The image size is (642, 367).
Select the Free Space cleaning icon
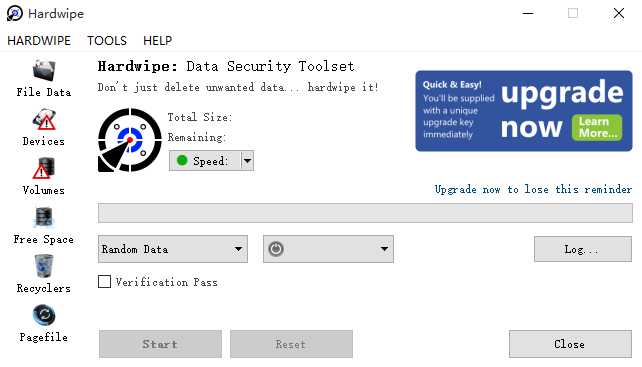point(43,217)
